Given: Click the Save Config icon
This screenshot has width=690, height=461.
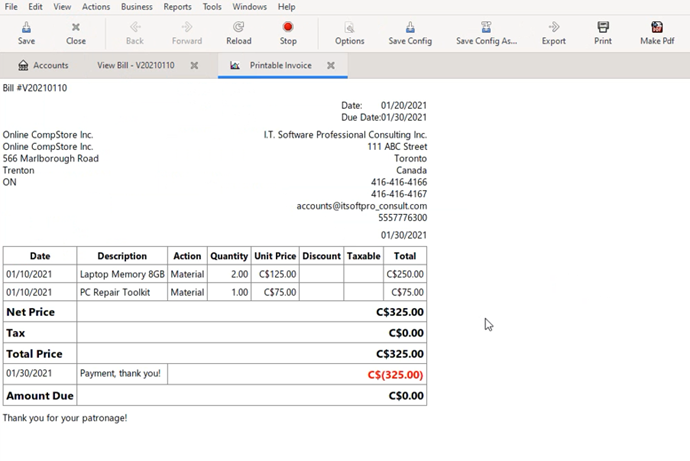Looking at the screenshot, I should pyautogui.click(x=410, y=33).
